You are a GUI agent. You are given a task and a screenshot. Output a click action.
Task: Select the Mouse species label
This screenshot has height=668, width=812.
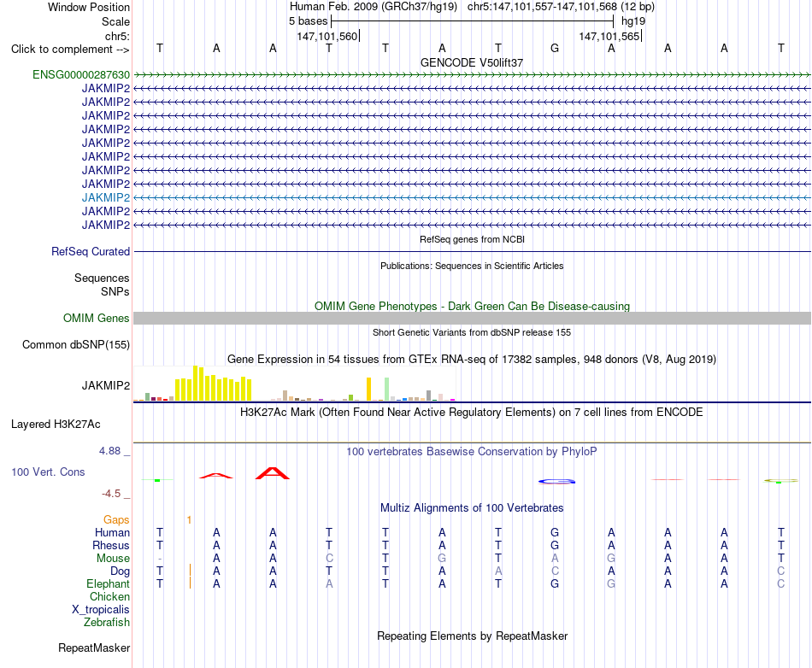pyautogui.click(x=113, y=559)
